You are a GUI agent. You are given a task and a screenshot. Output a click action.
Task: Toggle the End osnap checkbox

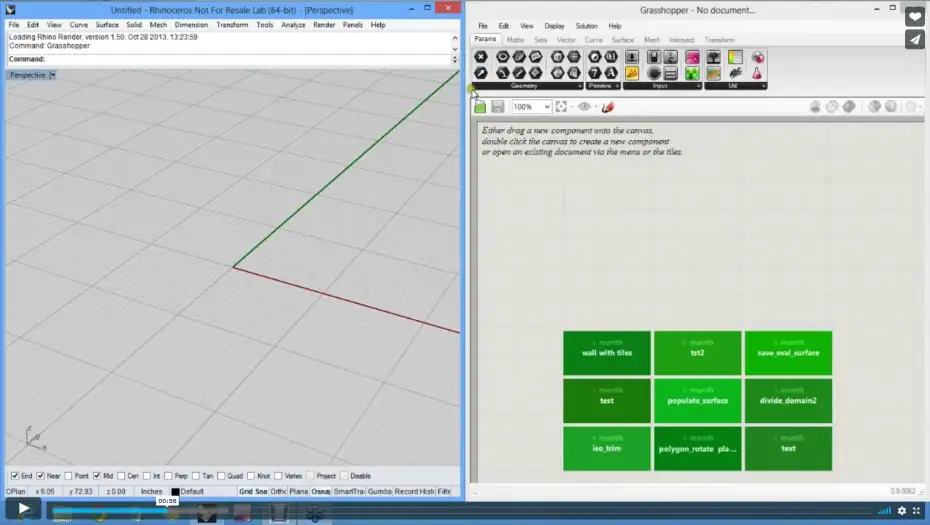point(15,476)
